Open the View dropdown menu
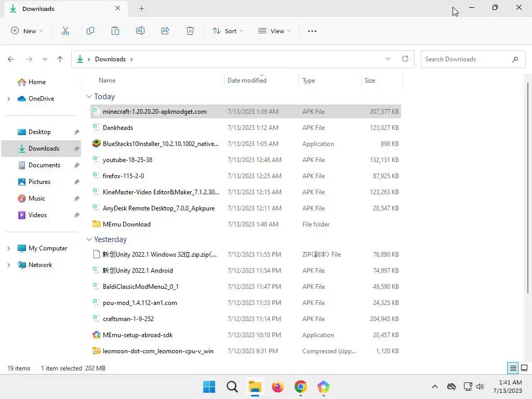Screen dimensions: 532x399 pyautogui.click(x=274, y=31)
